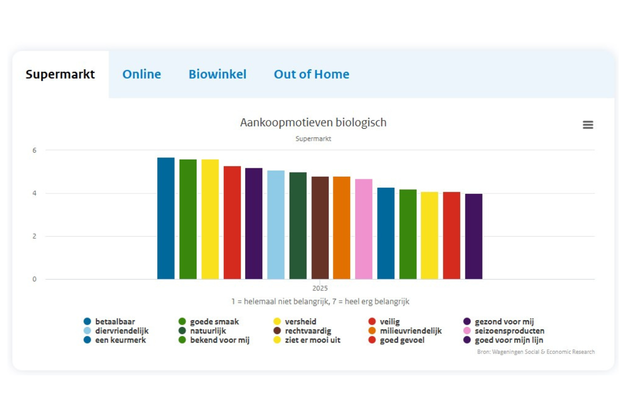Screen dimensions: 626x417
Task: Toggle the betaalbaar legend marker
Action: point(88,322)
